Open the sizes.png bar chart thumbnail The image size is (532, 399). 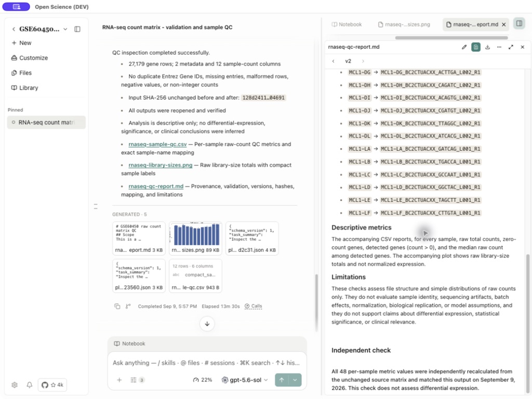coord(195,238)
